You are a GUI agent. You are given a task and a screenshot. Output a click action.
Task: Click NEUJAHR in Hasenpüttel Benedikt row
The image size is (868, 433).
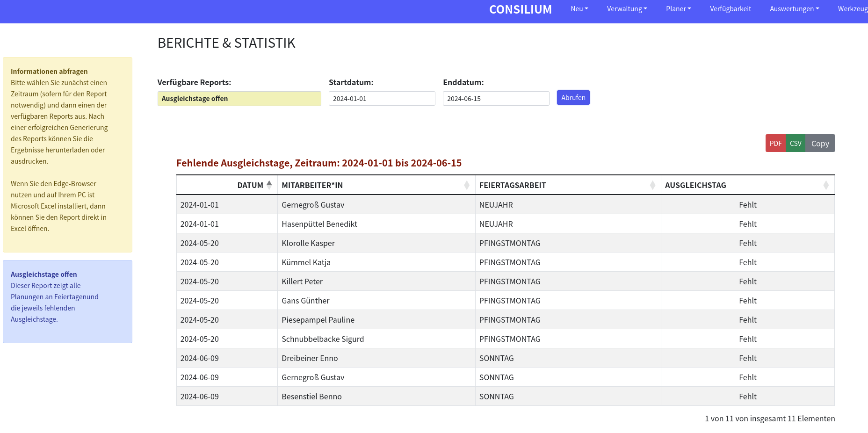[496, 224]
